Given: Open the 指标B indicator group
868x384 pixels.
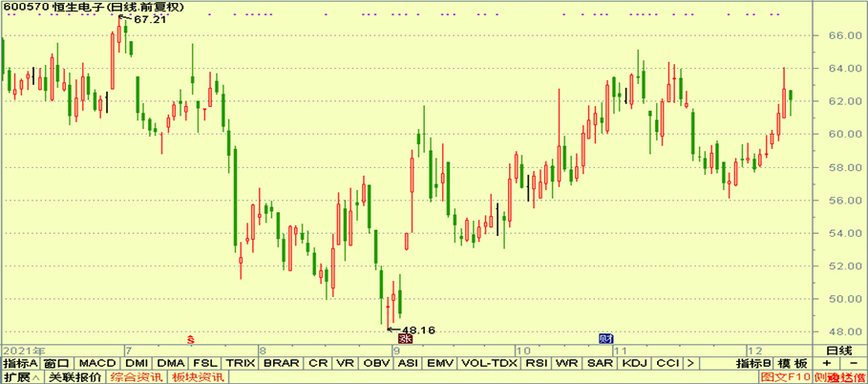Looking at the screenshot, I should click(753, 364).
